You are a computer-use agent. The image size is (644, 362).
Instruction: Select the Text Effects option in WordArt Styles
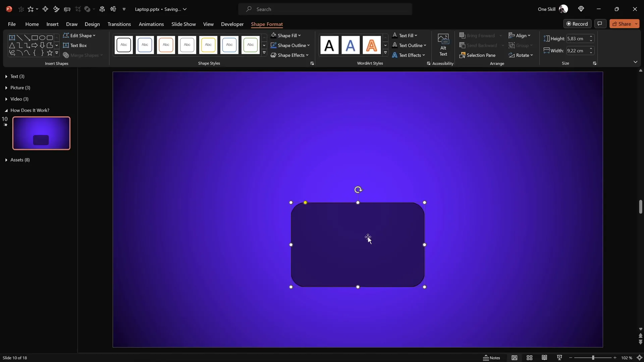[x=409, y=55]
